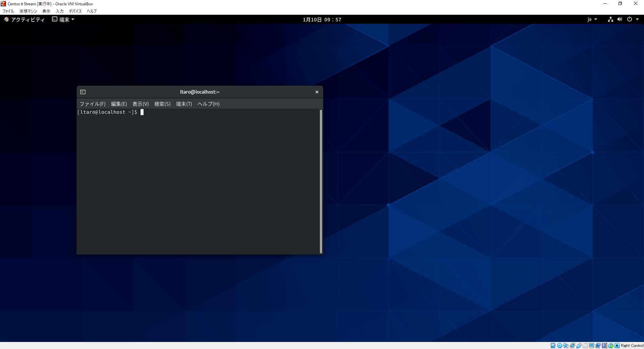Click the optical disc status icon
The width and height of the screenshot is (644, 349).
pyautogui.click(x=559, y=346)
